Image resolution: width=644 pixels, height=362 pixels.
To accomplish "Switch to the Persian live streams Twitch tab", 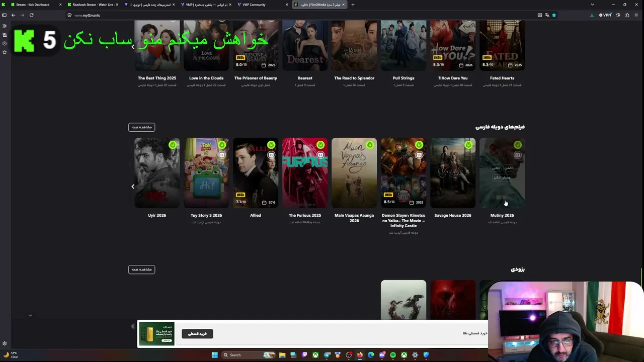I will (149, 5).
